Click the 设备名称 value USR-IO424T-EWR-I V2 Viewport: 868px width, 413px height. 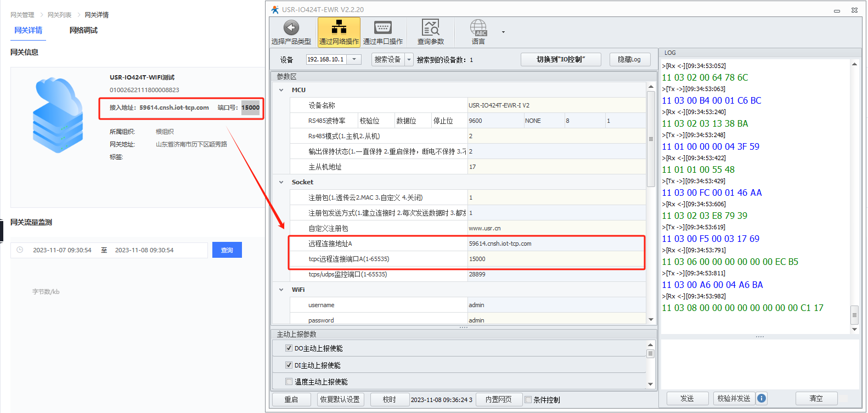click(556, 105)
